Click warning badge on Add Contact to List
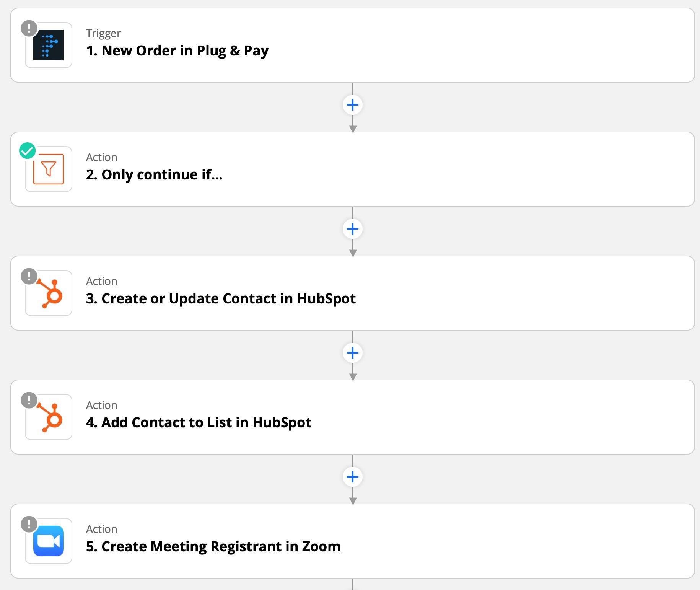Image resolution: width=700 pixels, height=590 pixels. pos(29,400)
